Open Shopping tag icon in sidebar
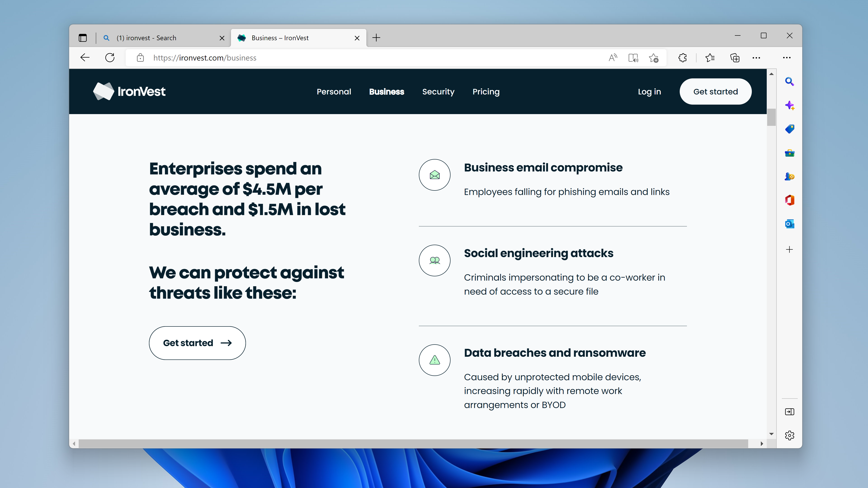This screenshot has width=868, height=488. (x=790, y=129)
